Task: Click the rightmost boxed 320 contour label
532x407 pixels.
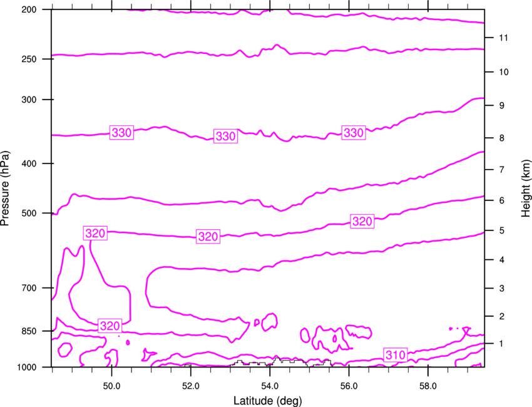Action: pos(362,221)
